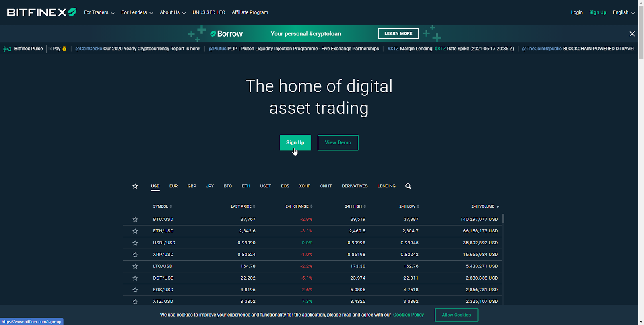Click Learn More on Borrow banner
The width and height of the screenshot is (644, 325).
398,34
